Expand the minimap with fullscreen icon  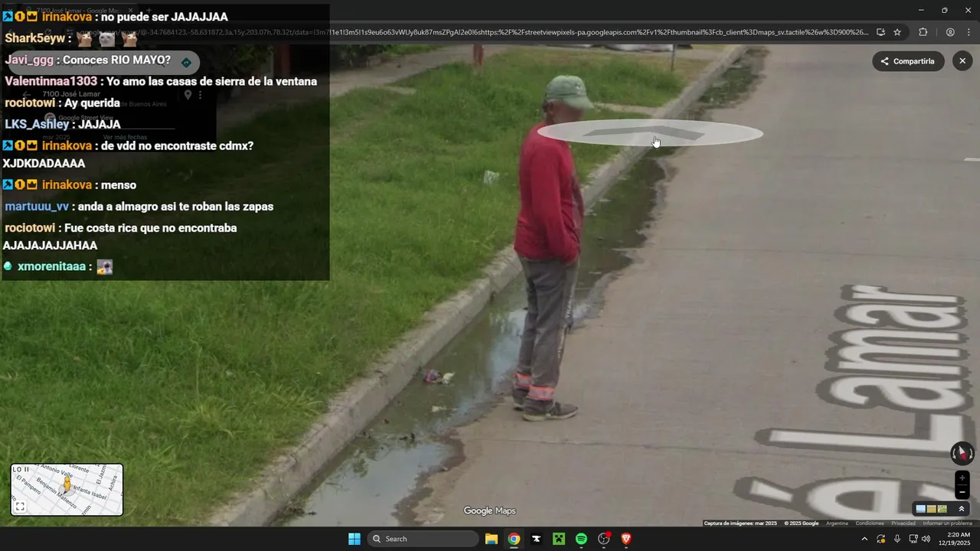pos(21,507)
